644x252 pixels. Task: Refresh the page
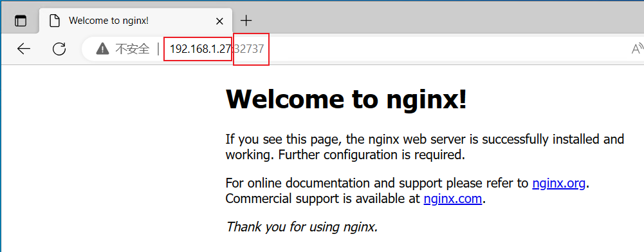tap(60, 49)
